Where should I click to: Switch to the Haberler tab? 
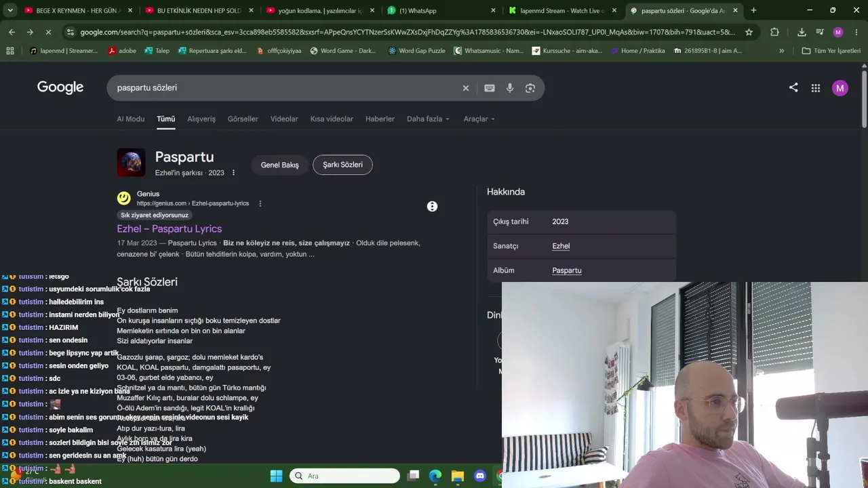click(380, 119)
